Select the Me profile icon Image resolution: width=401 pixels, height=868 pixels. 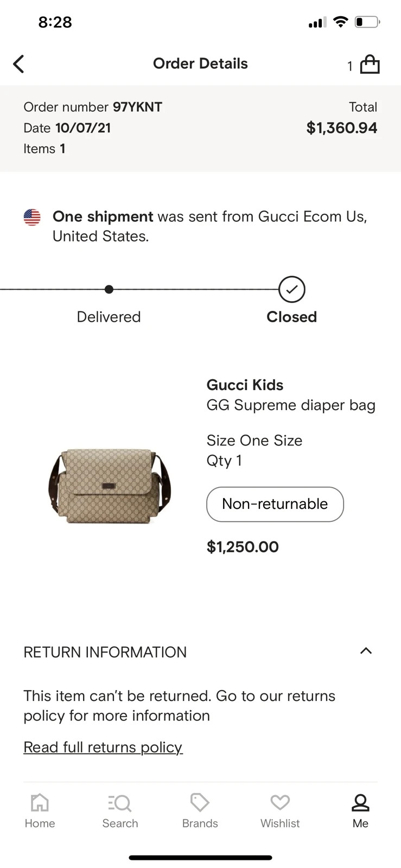point(360,802)
